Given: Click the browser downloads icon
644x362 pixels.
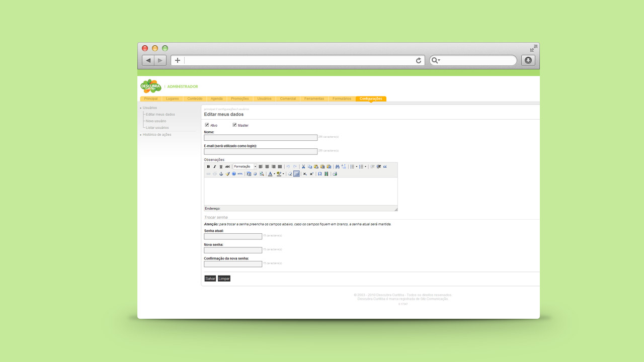Looking at the screenshot, I should point(528,60).
